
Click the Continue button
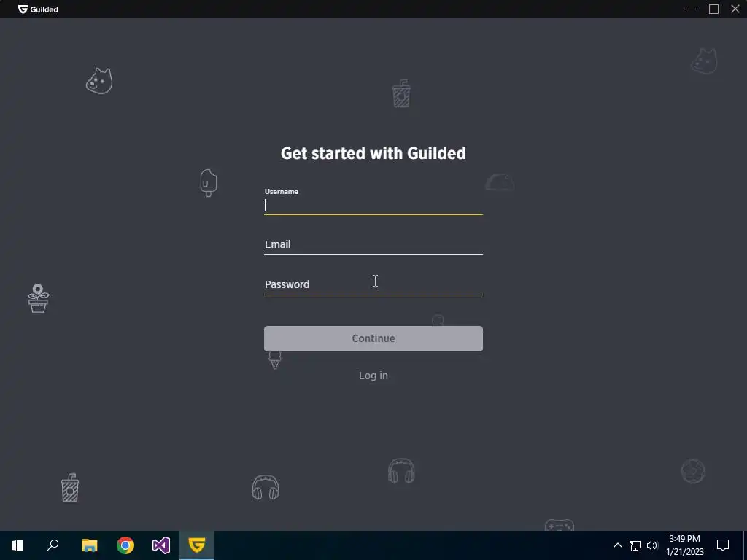point(373,338)
